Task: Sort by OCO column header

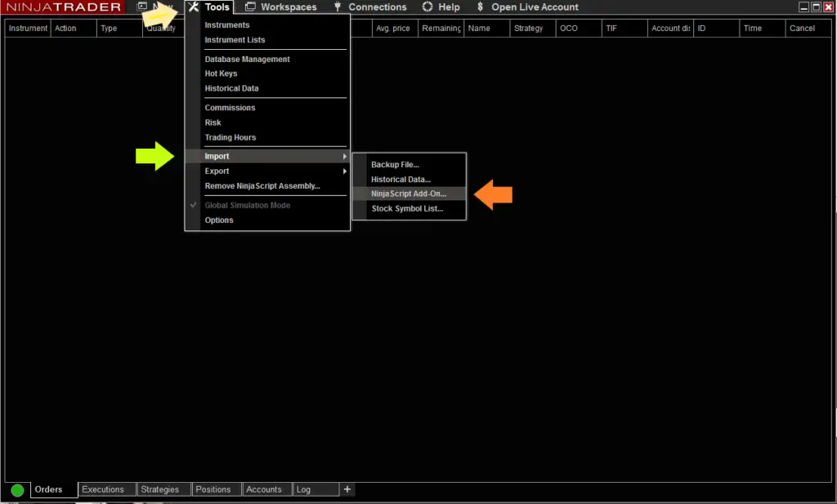Action: point(579,29)
